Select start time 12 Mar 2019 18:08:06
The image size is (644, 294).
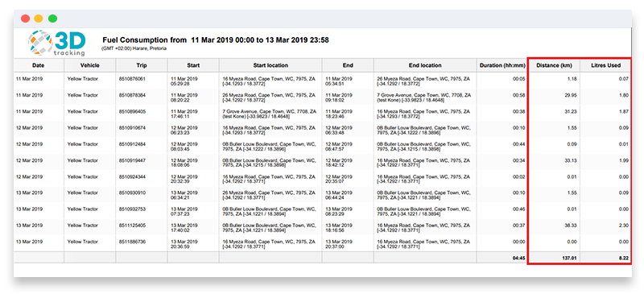(184, 163)
